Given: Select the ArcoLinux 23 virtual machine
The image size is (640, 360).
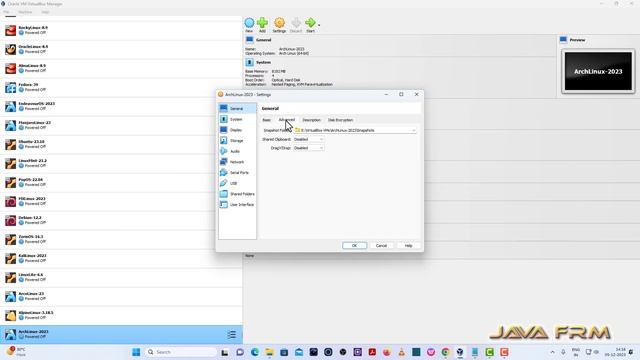Looking at the screenshot, I should coord(121,296).
